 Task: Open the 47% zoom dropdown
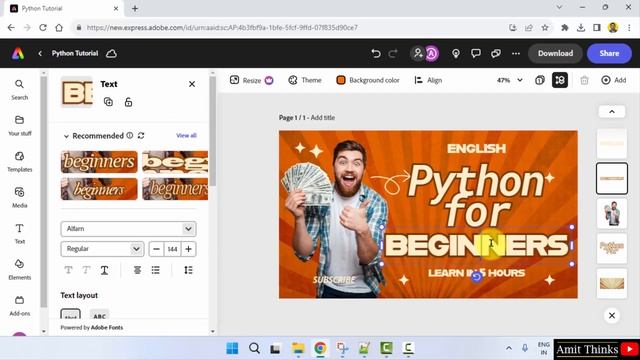pyautogui.click(x=509, y=80)
